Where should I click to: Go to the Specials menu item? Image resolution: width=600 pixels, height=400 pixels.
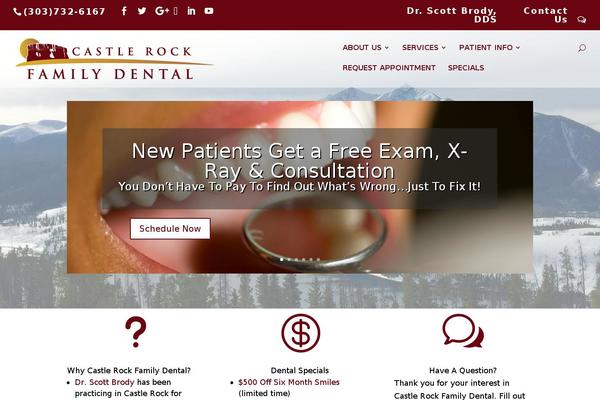point(466,68)
